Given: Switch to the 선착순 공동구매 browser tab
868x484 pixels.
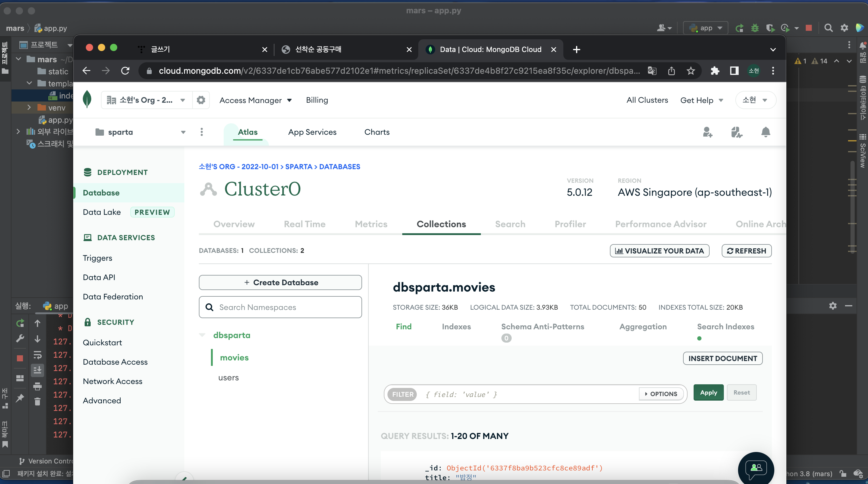Looking at the screenshot, I should click(346, 50).
